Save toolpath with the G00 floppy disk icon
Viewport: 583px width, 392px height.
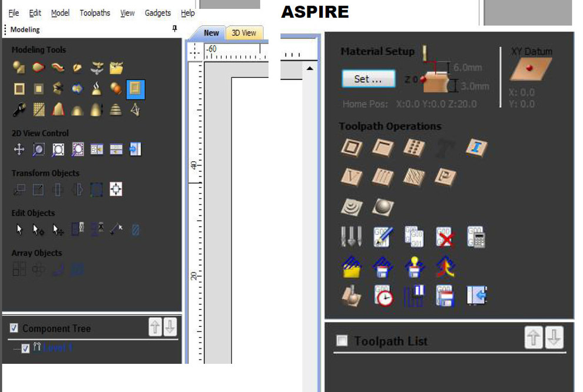(x=445, y=295)
